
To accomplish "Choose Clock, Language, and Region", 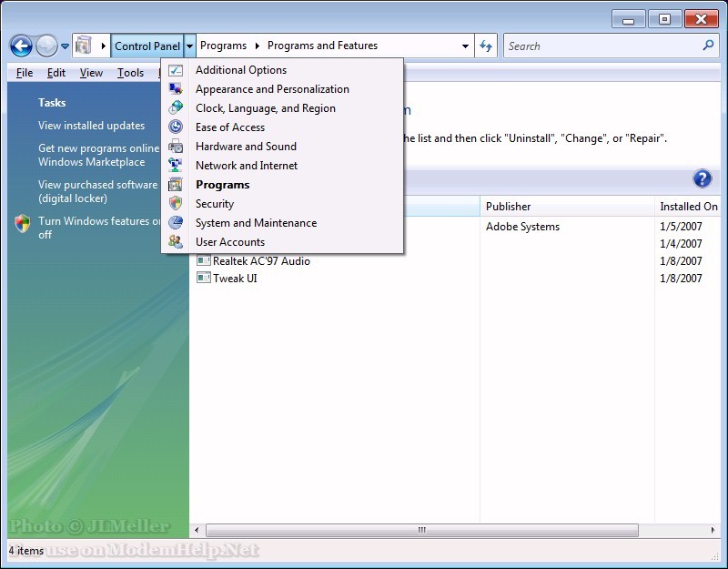I will coord(282,107).
